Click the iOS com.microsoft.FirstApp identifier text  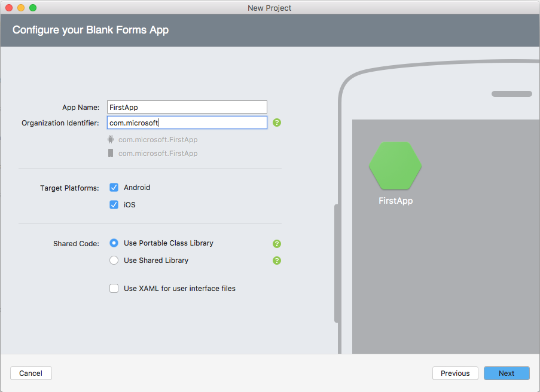158,154
